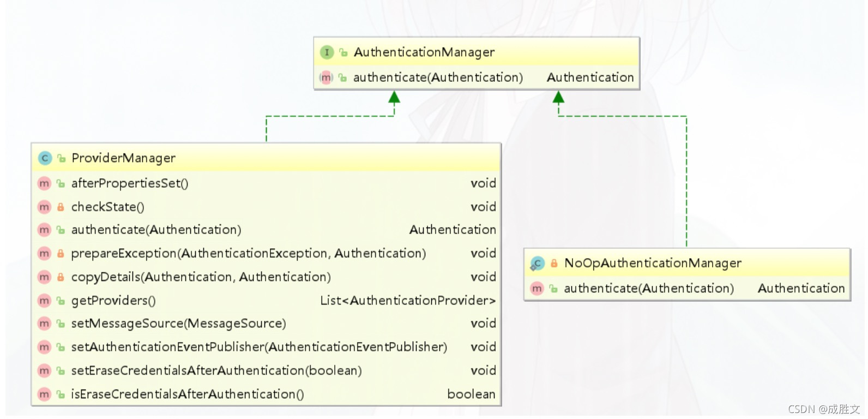Screen dimensions: 868x419
Task: Click the method icon for afterPropertiesSet()
Action: (44, 184)
